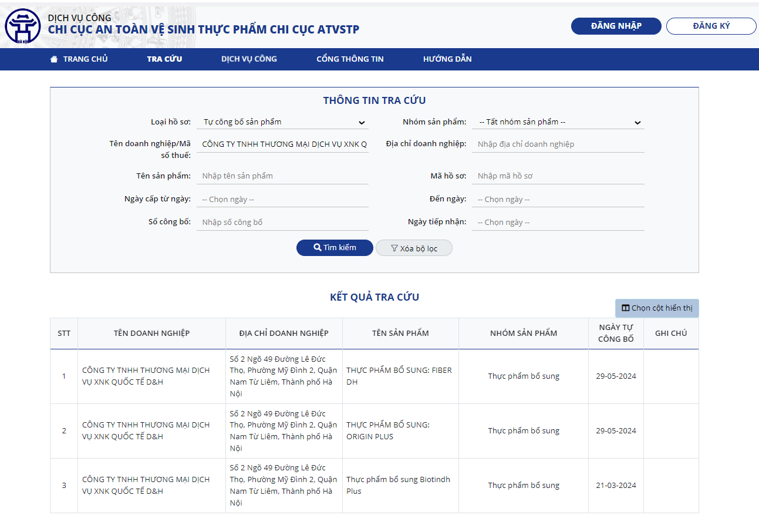Screen dimensions: 759x532
Task: Select the Số công bố input field
Action: (x=282, y=223)
